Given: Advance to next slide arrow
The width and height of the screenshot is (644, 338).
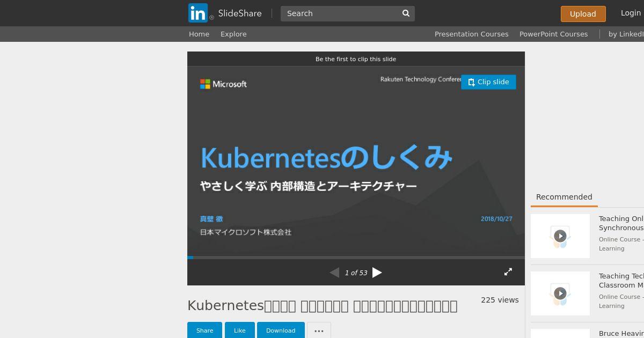Looking at the screenshot, I should click(x=377, y=273).
